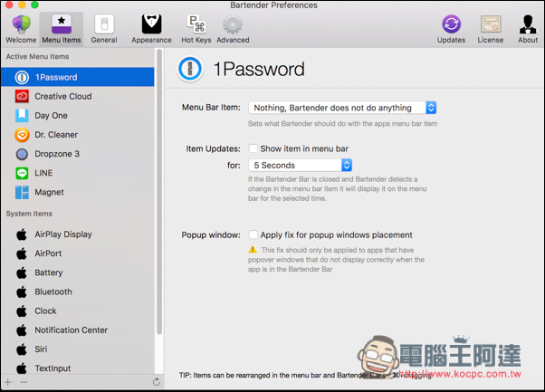The image size is (545, 392).
Task: Select Magnet in the list
Action: click(x=49, y=192)
